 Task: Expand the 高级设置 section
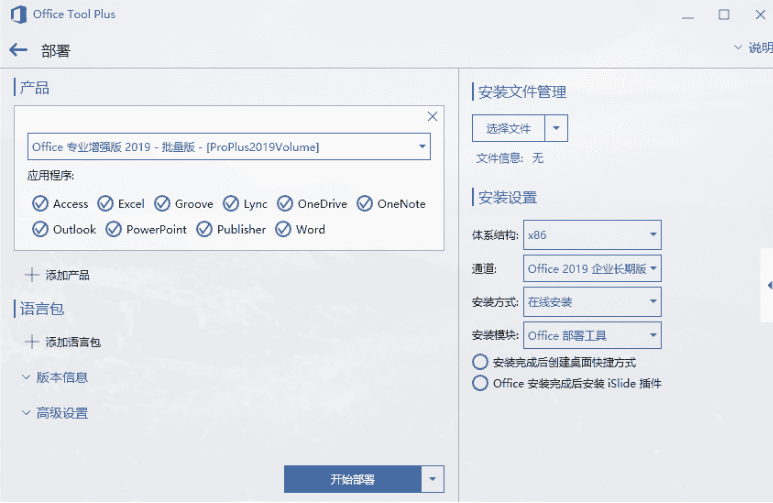click(x=55, y=413)
